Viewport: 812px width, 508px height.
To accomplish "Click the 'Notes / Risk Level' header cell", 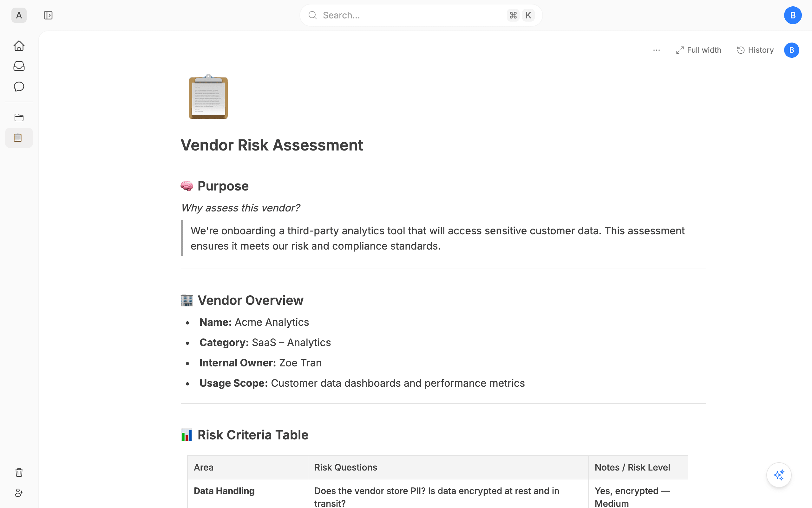I will pos(638,467).
